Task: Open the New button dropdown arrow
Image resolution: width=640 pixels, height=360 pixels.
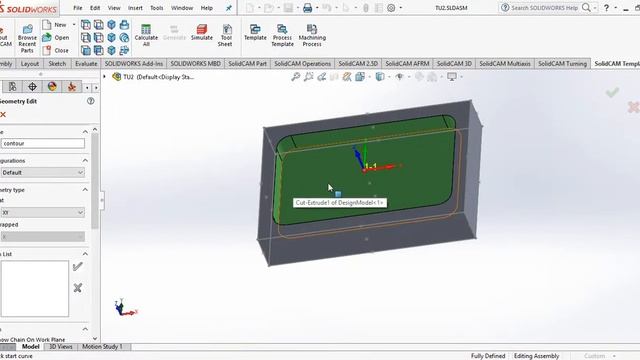Action: click(74, 25)
